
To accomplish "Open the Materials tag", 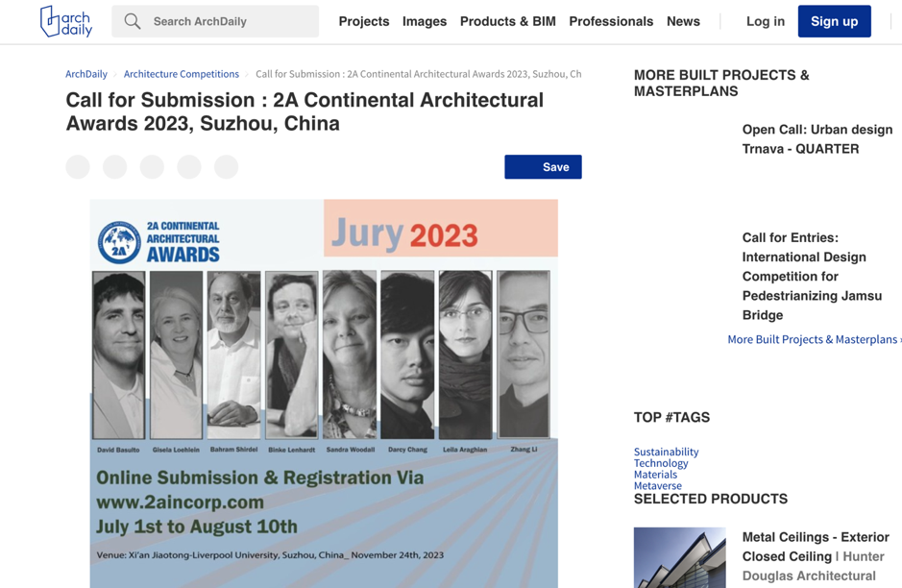I will 655,475.
